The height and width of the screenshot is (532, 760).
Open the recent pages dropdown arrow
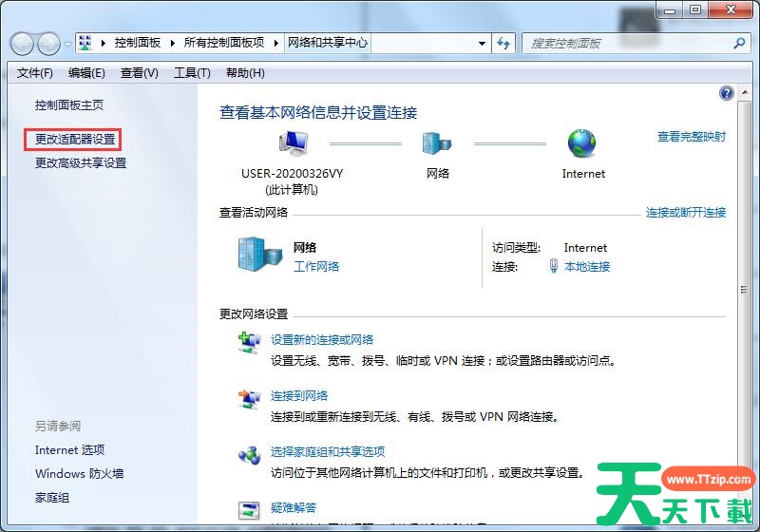[67, 44]
